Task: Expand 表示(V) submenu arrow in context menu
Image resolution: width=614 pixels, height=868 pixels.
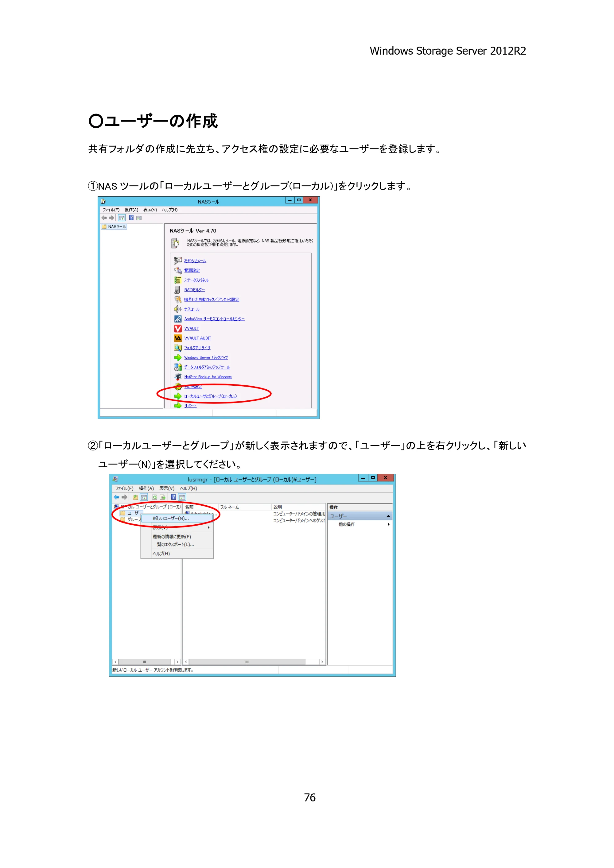Action: 208,527
